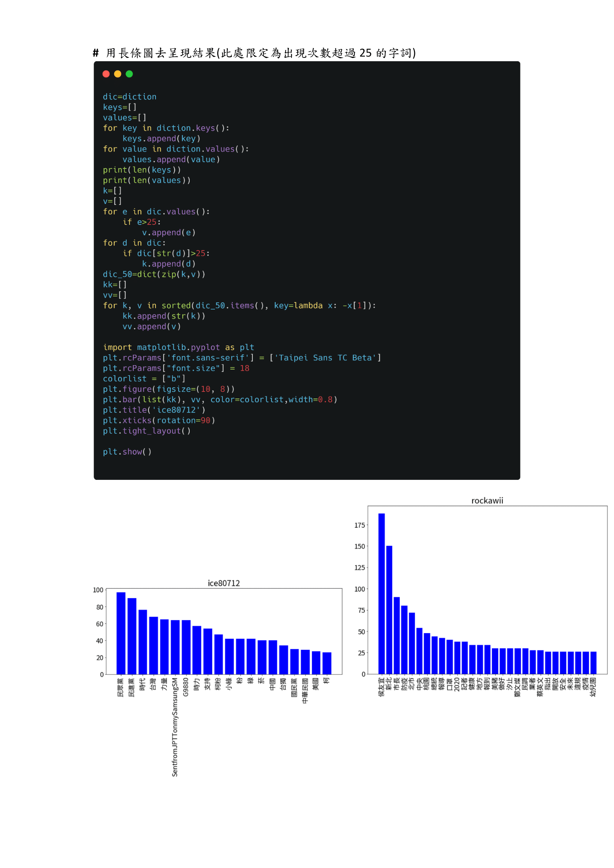Image resolution: width=614 pixels, height=868 pixels.
Task: Click the line 'for key in diction.keys():'
Action: click(x=166, y=128)
